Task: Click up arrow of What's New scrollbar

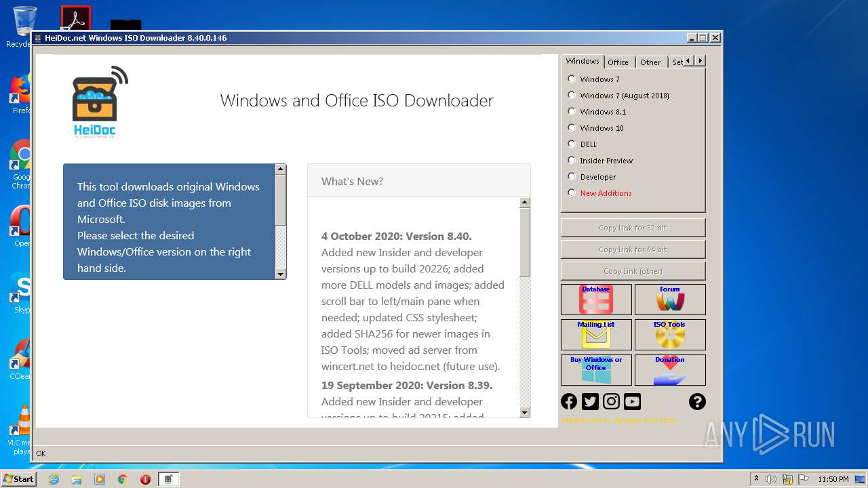Action: (525, 203)
